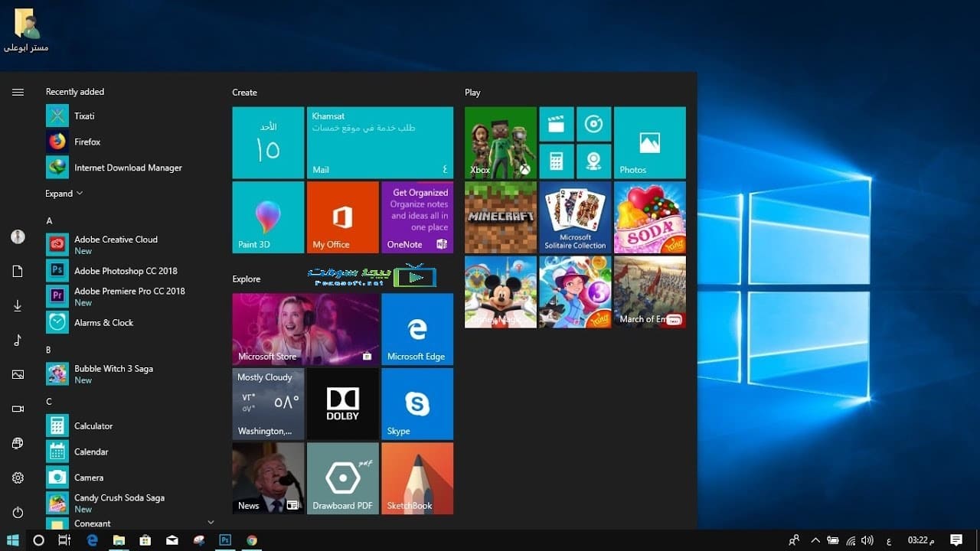Open the Disney Magic Kingdoms tile

501,292
